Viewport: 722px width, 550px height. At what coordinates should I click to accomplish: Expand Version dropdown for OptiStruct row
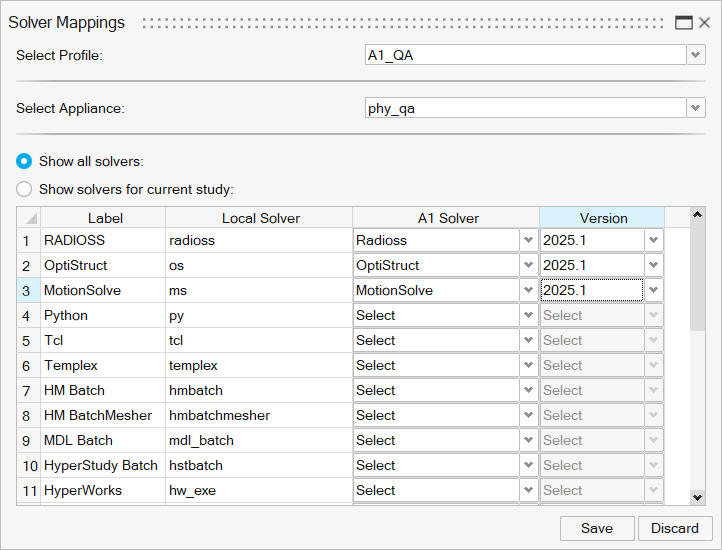point(653,265)
